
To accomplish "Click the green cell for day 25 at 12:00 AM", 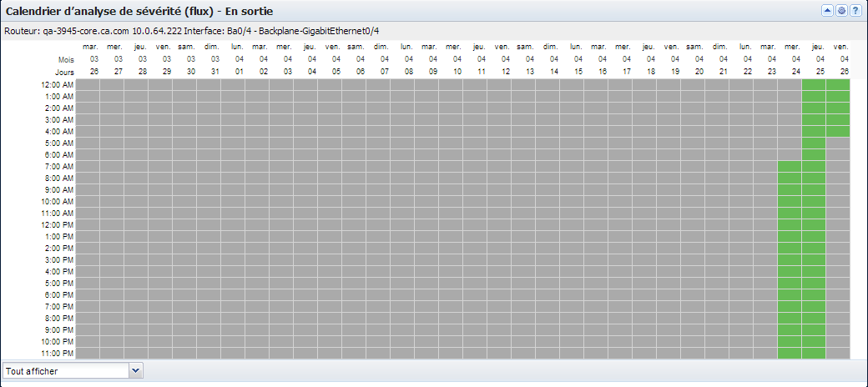I will (x=814, y=84).
